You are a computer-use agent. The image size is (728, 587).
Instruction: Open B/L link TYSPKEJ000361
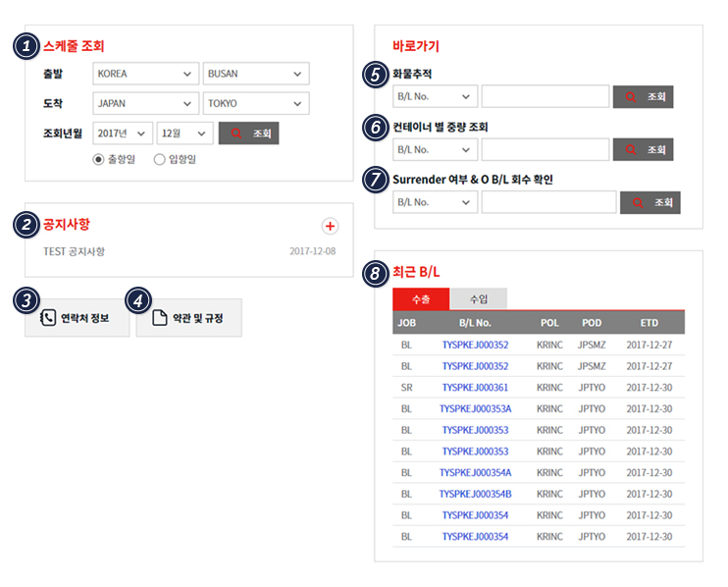pyautogui.click(x=475, y=388)
